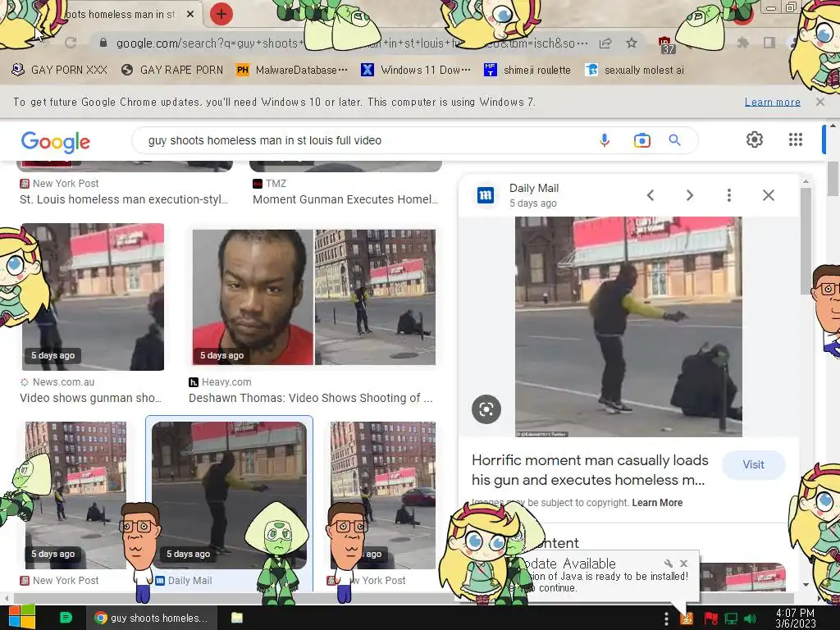The image size is (840, 630).
Task: Click the page's right-edge vertical scrollbar
Action: point(833,178)
